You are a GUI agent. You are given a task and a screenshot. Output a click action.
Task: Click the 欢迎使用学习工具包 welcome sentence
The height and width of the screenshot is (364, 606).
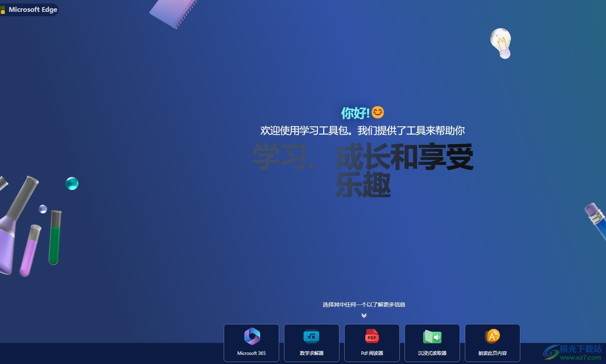[x=362, y=130]
